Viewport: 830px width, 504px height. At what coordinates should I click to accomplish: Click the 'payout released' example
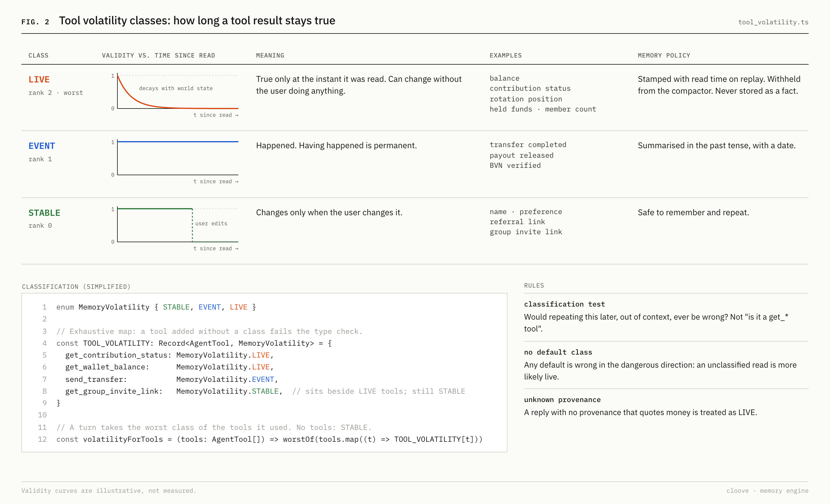tap(521, 155)
